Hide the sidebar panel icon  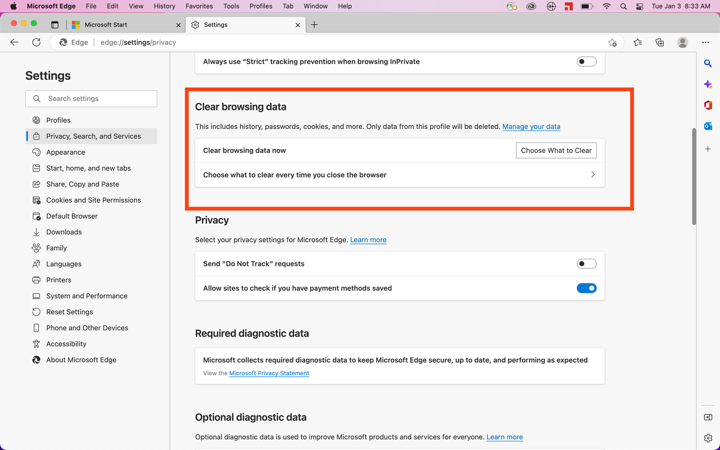click(708, 417)
